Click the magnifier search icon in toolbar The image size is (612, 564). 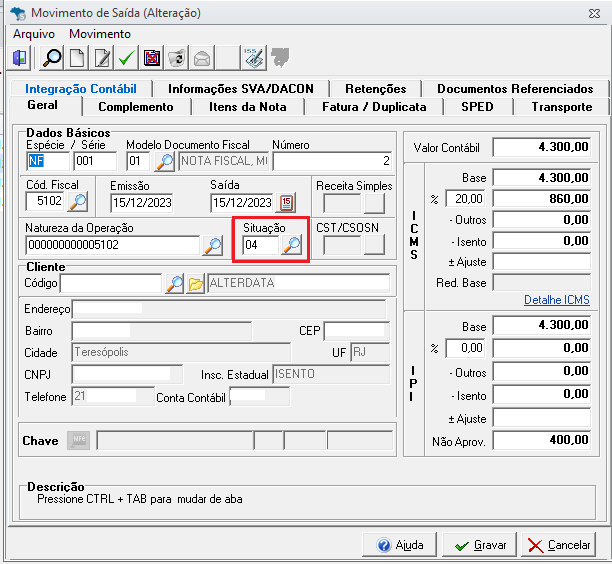click(51, 58)
